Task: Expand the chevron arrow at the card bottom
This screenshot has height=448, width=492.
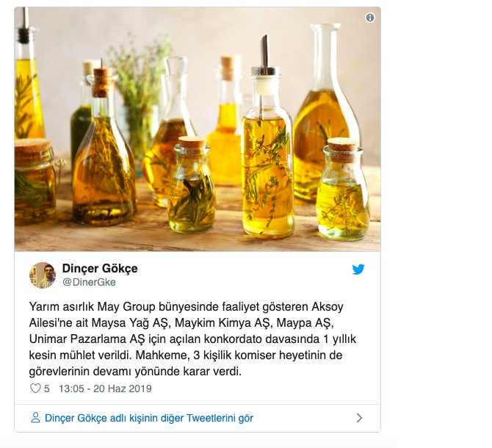Action: (x=359, y=418)
